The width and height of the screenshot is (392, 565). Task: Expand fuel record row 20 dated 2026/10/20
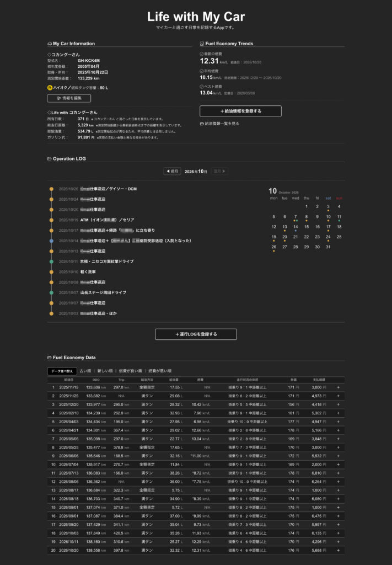[x=338, y=550]
